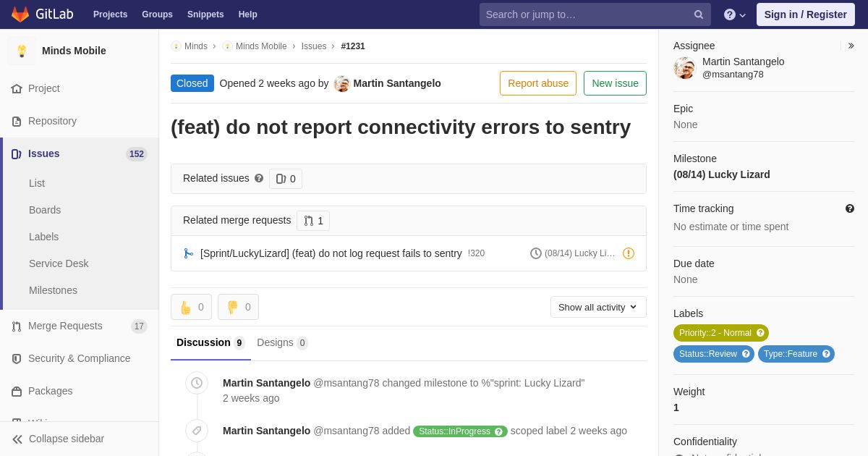This screenshot has width=868, height=456.
Task: Click the Minds breadcrumb avatar icon
Action: [x=176, y=46]
